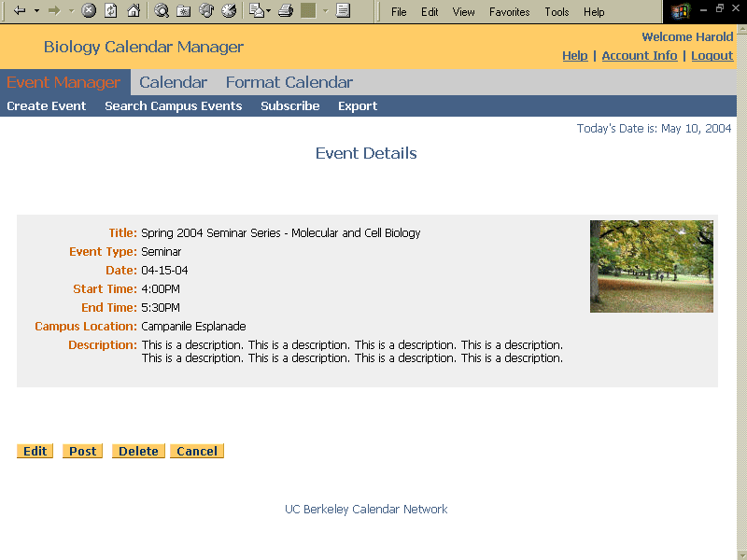
Task: Switch to the Event Manager tab
Action: pos(63,82)
